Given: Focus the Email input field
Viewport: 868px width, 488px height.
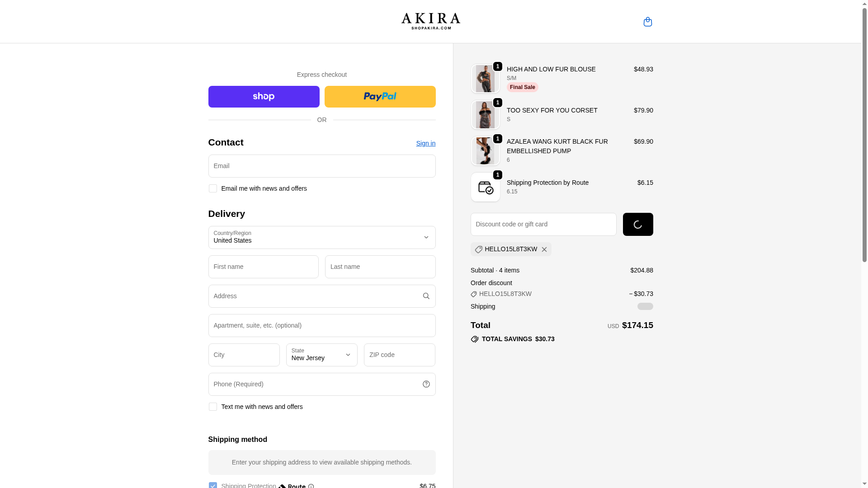Looking at the screenshot, I should [x=321, y=166].
